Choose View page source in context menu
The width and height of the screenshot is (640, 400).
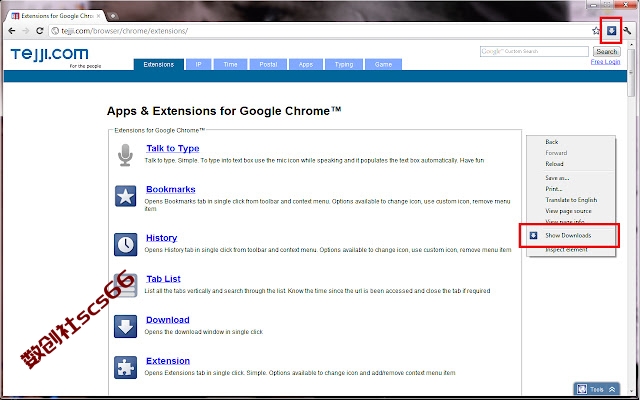(571, 211)
